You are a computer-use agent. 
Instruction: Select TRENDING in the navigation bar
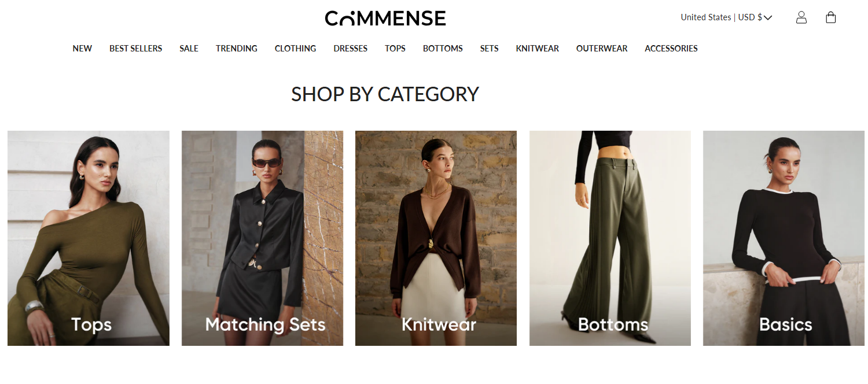[x=237, y=49]
